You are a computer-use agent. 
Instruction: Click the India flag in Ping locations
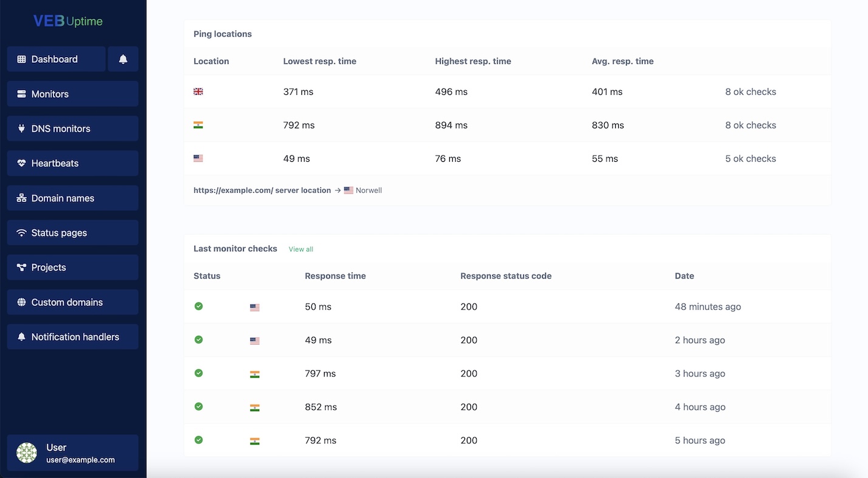pos(198,125)
